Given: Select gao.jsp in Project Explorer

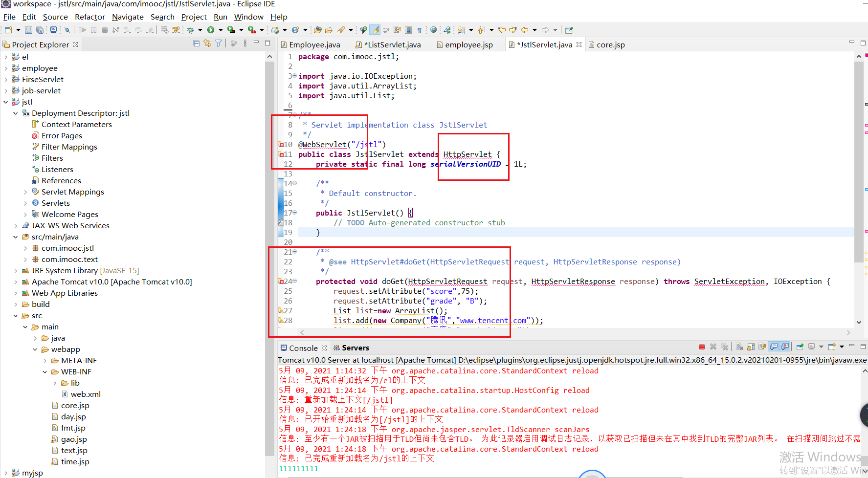Looking at the screenshot, I should [x=69, y=439].
